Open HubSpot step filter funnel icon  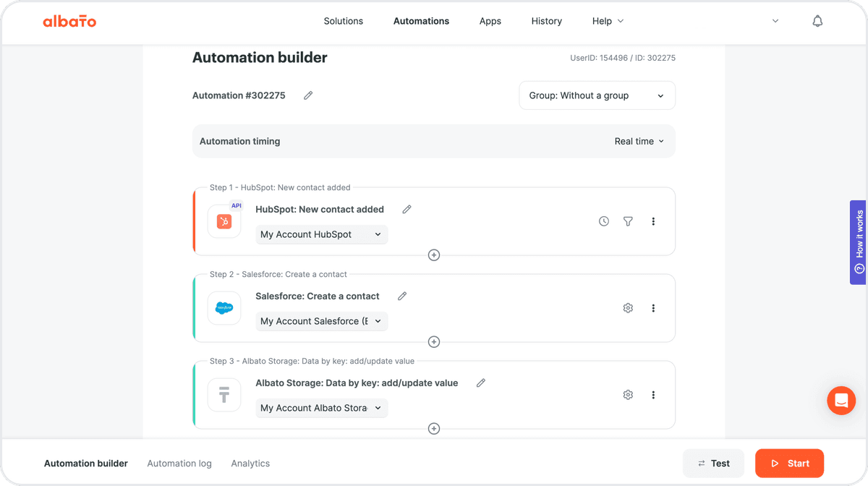(x=628, y=221)
